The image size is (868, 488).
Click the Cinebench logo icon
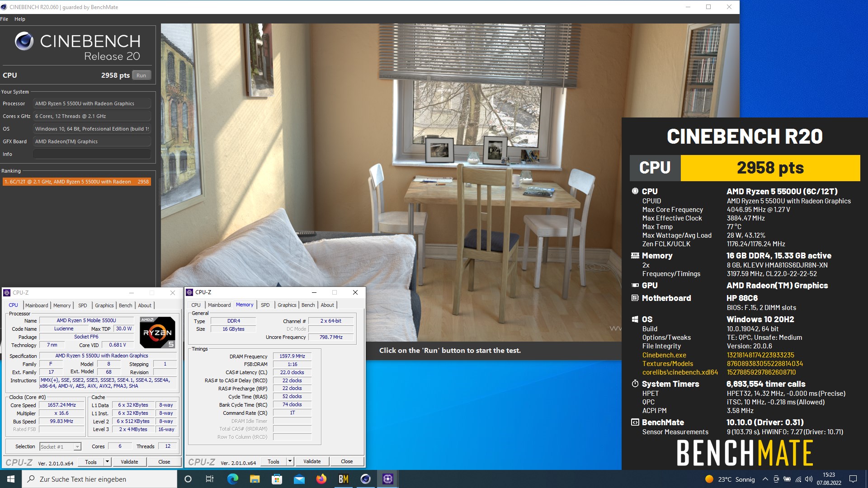click(x=24, y=41)
